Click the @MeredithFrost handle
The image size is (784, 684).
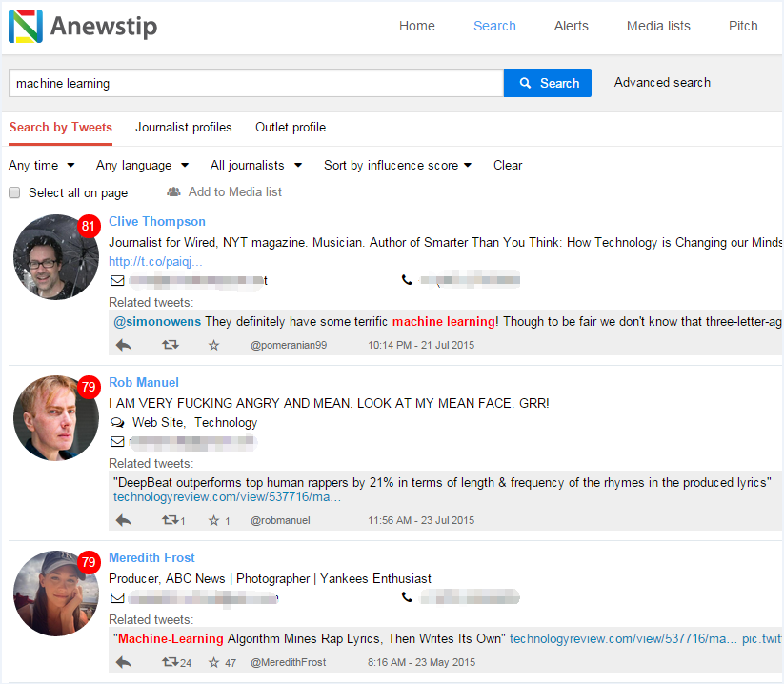pyautogui.click(x=288, y=662)
